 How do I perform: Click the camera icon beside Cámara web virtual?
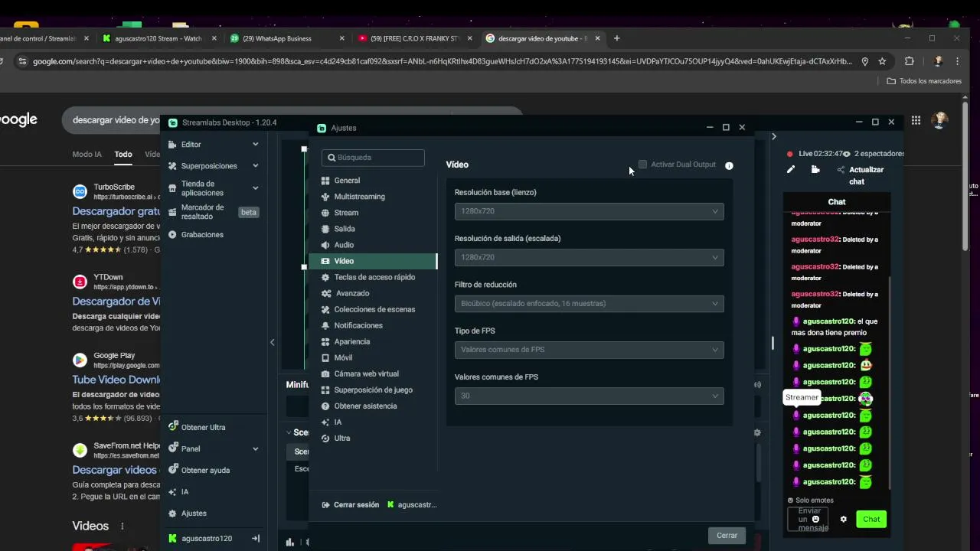coord(325,373)
